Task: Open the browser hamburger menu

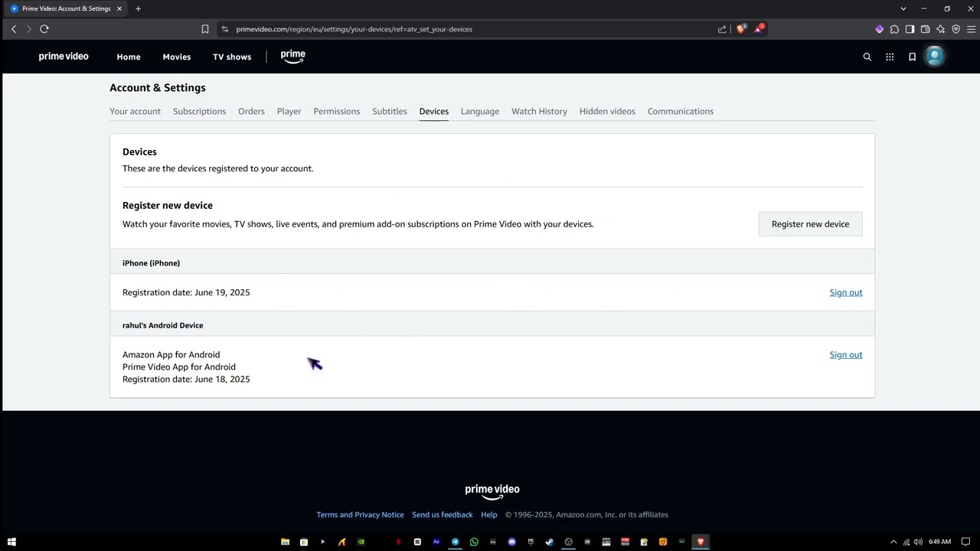Action: click(971, 29)
